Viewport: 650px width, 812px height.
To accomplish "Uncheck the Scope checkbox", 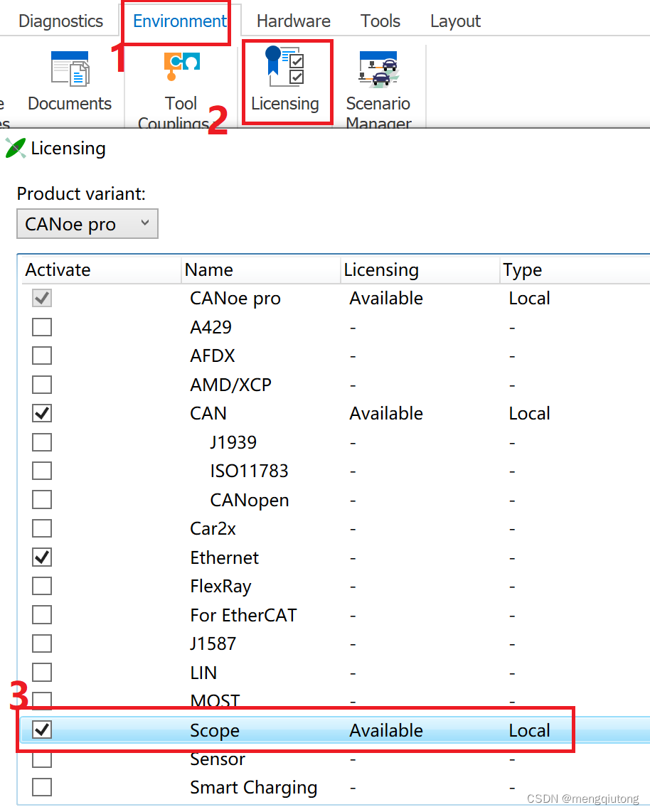I will [42, 730].
